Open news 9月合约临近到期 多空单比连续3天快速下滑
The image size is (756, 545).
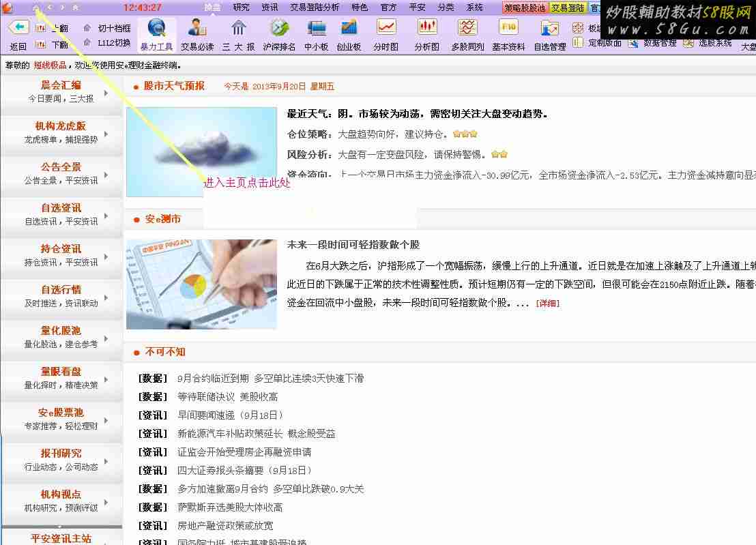point(270,379)
